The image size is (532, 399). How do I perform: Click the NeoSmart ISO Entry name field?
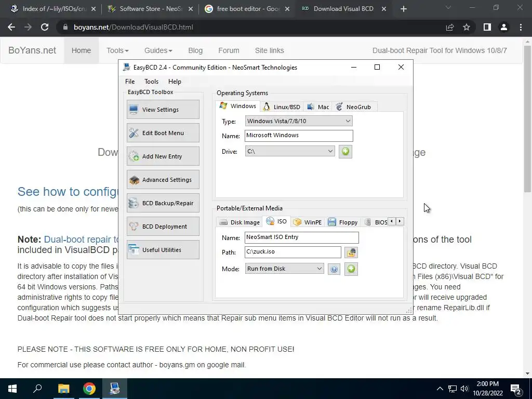pos(302,237)
